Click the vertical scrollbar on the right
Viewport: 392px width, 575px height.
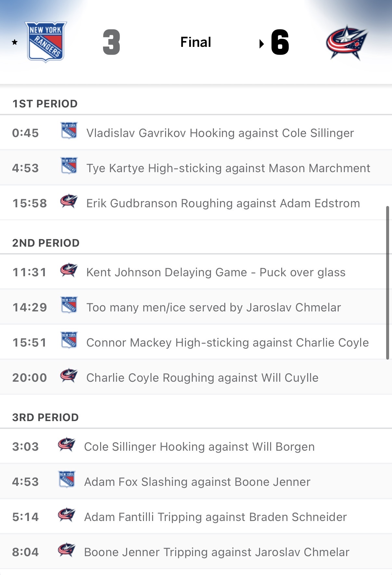[x=387, y=282]
